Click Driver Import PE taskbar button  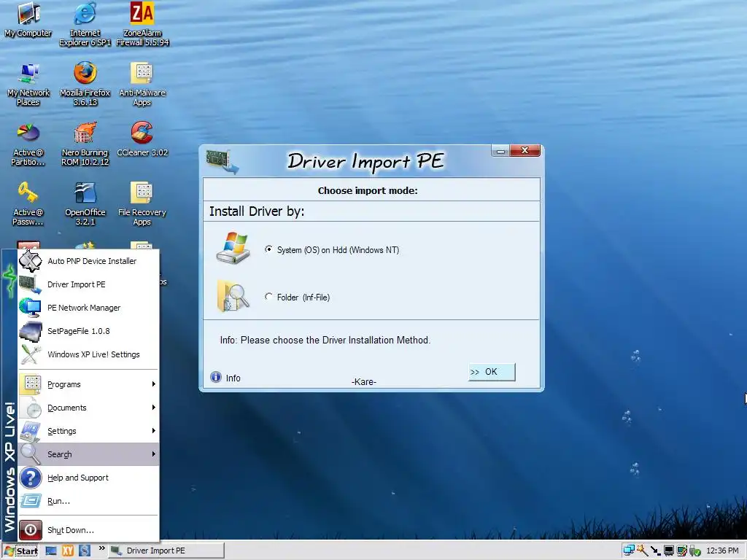[x=166, y=551]
